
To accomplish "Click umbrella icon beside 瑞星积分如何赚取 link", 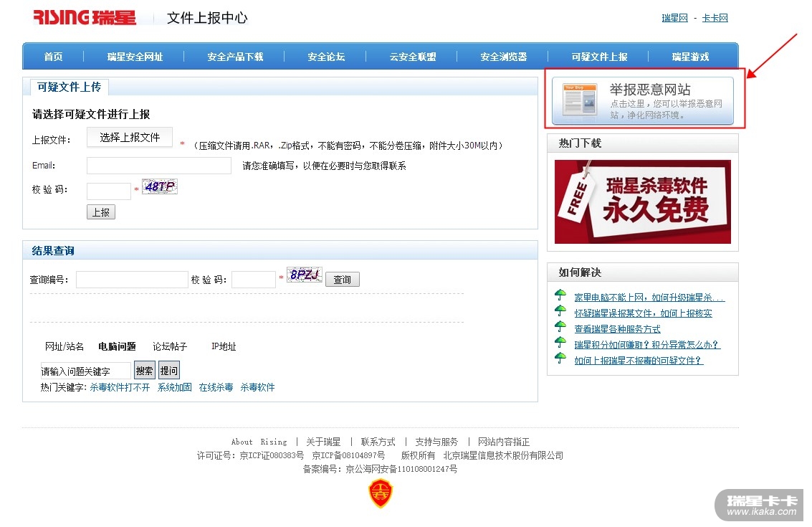I will tap(560, 342).
